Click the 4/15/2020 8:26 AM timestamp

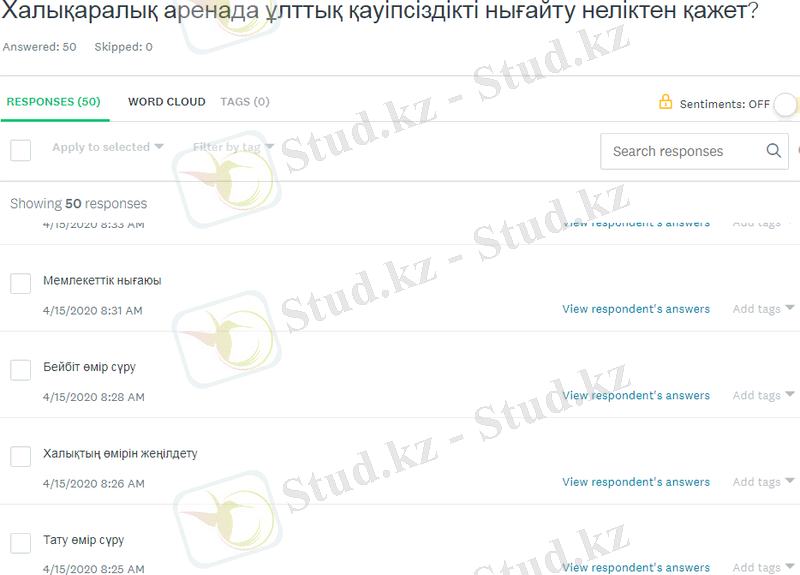(x=93, y=484)
